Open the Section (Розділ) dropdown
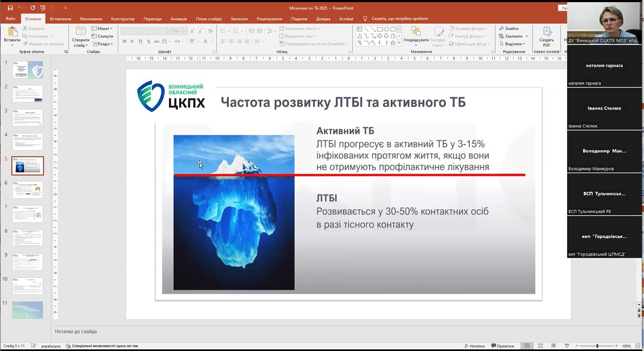644x351 pixels. (x=102, y=44)
